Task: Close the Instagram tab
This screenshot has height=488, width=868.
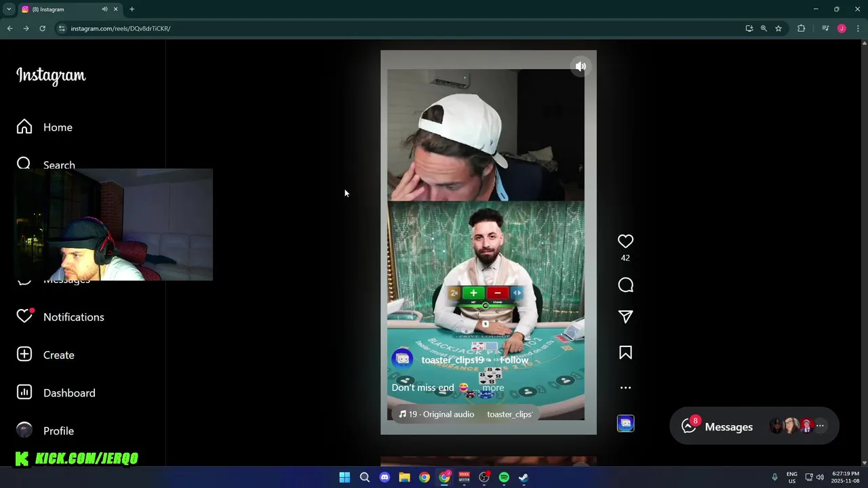Action: pyautogui.click(x=115, y=9)
